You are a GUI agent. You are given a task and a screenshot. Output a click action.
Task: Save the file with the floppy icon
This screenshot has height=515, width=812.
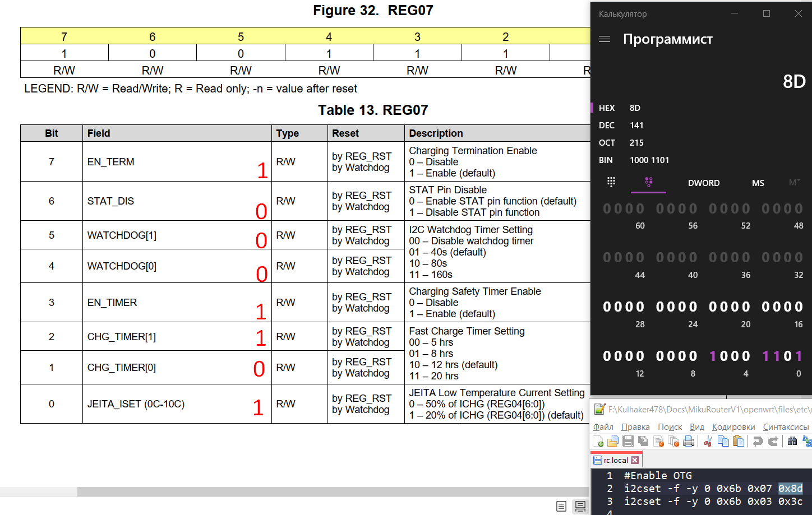pyautogui.click(x=628, y=442)
